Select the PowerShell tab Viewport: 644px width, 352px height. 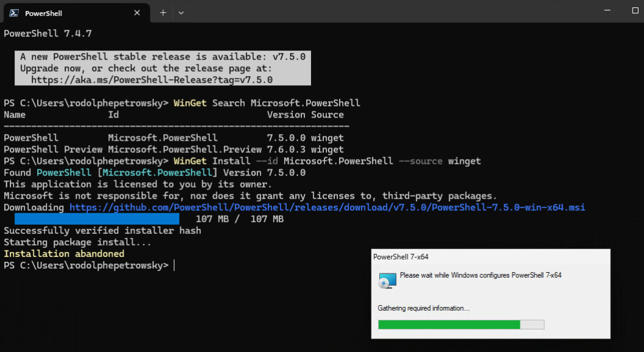(77, 13)
